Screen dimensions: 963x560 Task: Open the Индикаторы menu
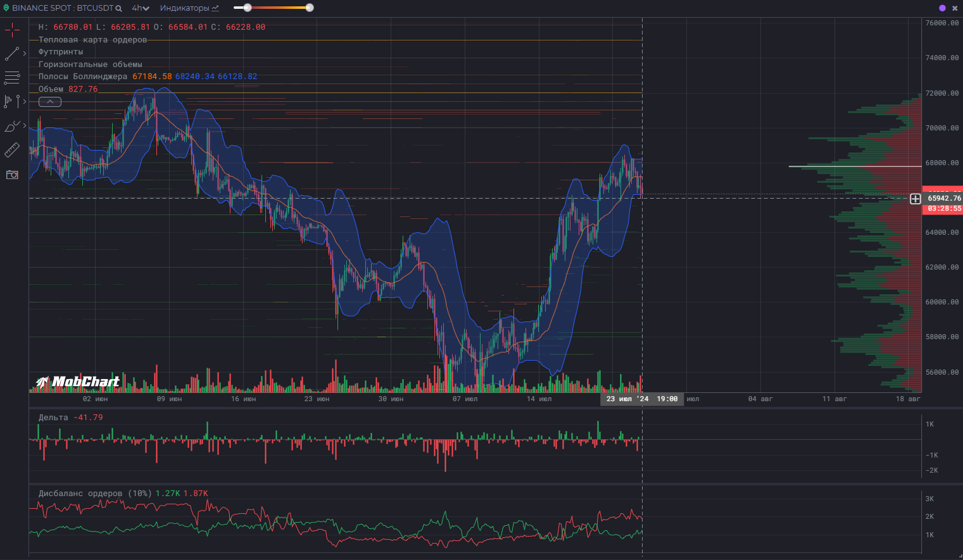(x=188, y=8)
